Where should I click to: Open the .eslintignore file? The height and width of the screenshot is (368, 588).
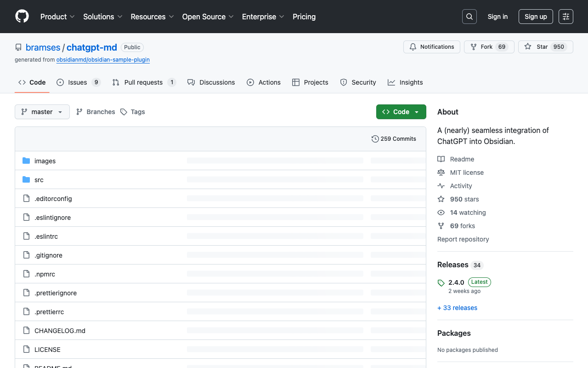coord(52,218)
